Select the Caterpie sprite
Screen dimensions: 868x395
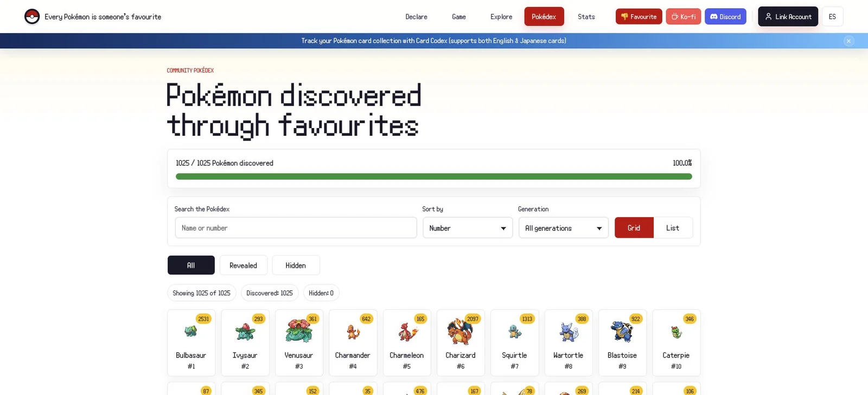(x=676, y=332)
